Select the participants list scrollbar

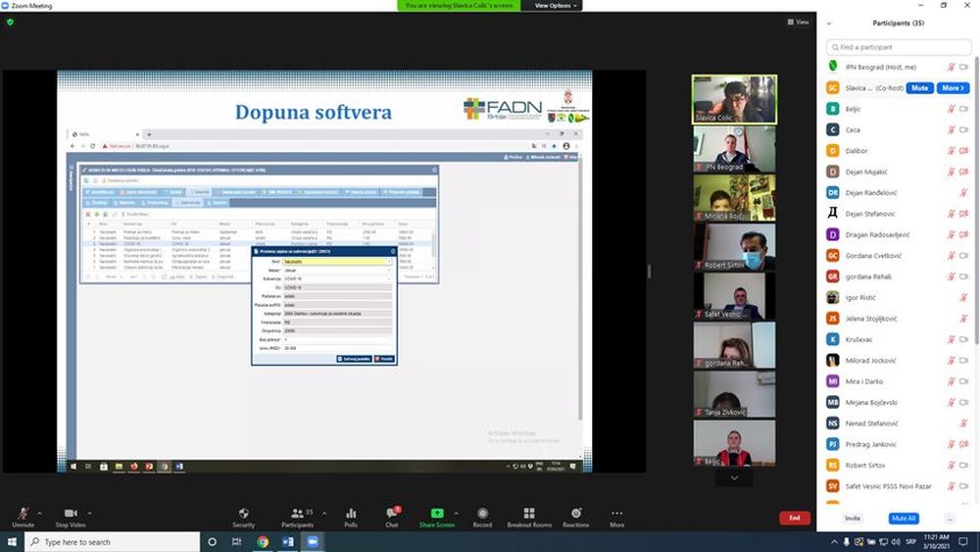click(x=976, y=200)
